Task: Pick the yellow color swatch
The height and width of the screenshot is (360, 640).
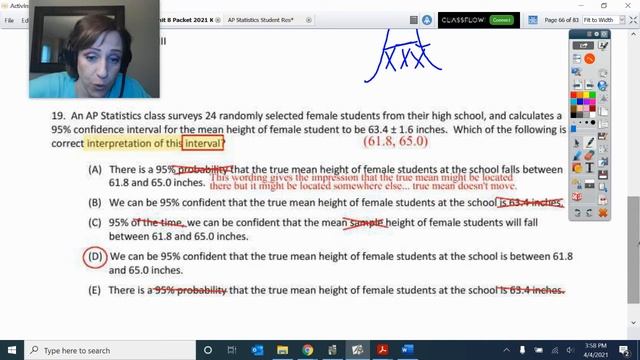Action: (586, 95)
